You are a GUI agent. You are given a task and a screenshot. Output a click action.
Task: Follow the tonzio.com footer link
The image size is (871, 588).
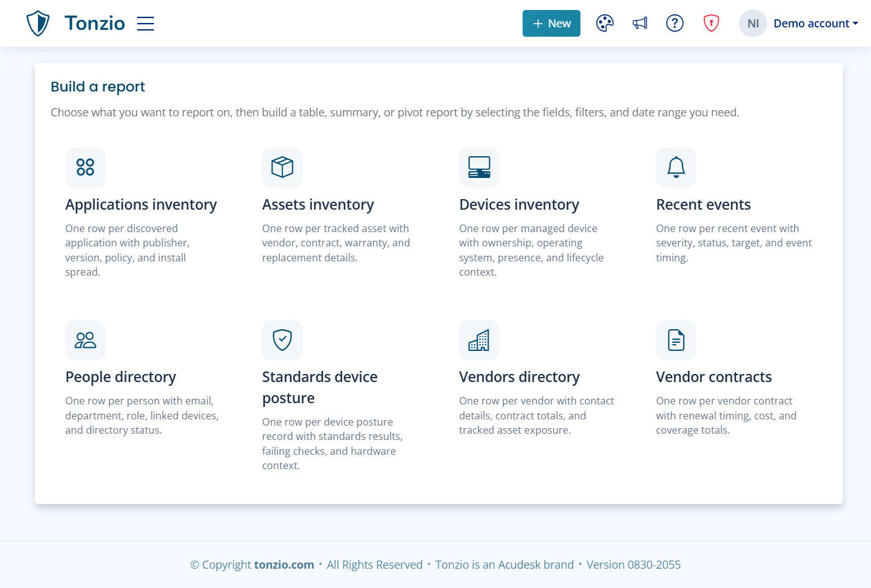coord(284,565)
